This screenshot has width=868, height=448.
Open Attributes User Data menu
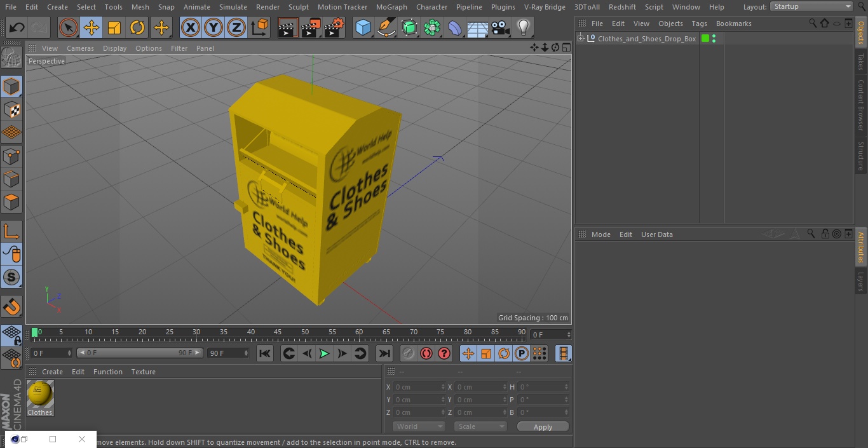(x=656, y=234)
